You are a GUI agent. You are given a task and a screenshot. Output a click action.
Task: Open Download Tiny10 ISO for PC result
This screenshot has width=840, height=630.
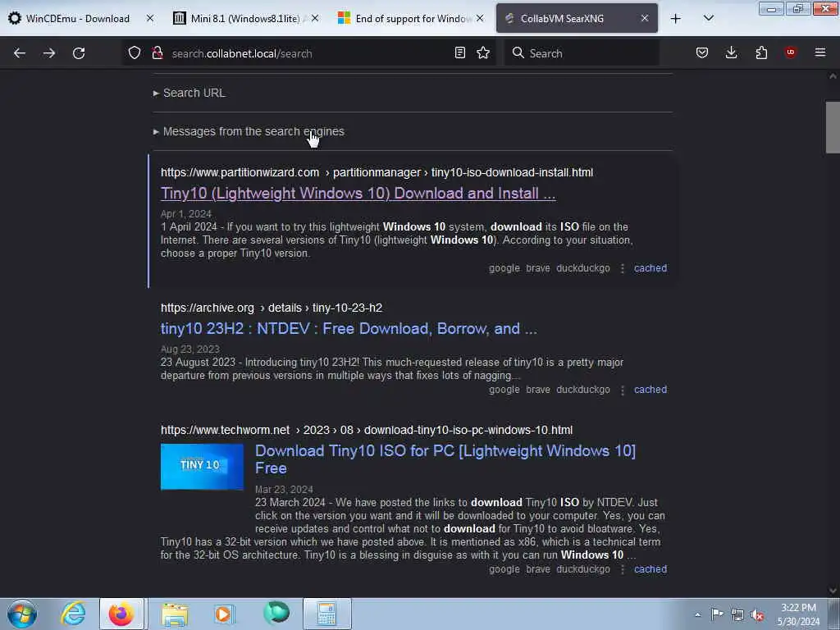pyautogui.click(x=445, y=459)
